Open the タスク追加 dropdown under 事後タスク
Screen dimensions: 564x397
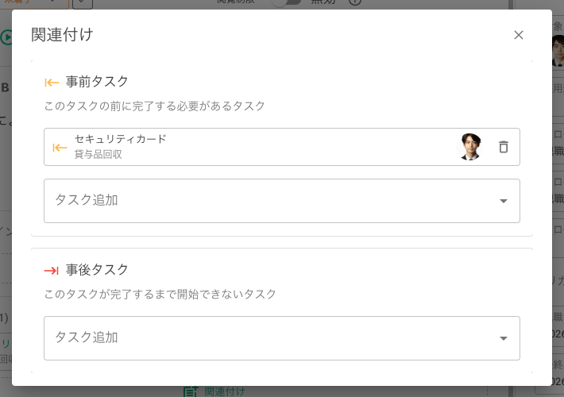(282, 338)
